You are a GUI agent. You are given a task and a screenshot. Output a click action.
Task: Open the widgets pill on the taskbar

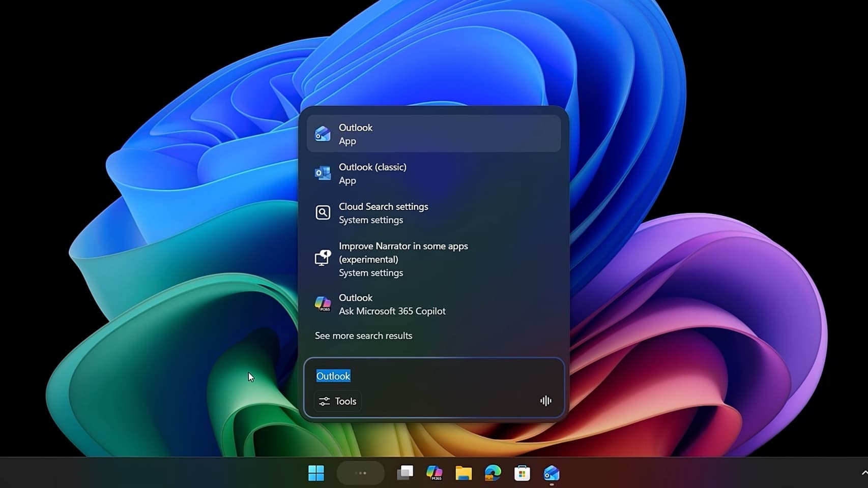coord(360,473)
